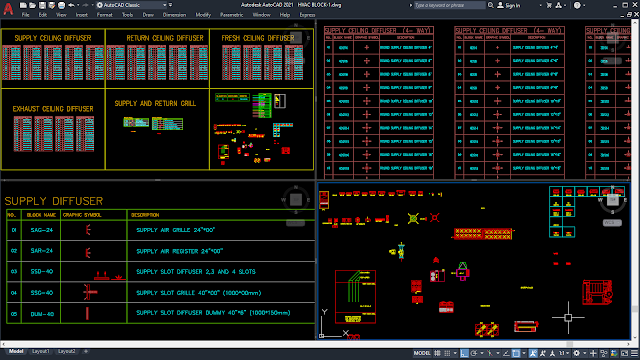This screenshot has height=360, width=640.
Task: Toggle drawing grid display in status bar
Action: 437,353
